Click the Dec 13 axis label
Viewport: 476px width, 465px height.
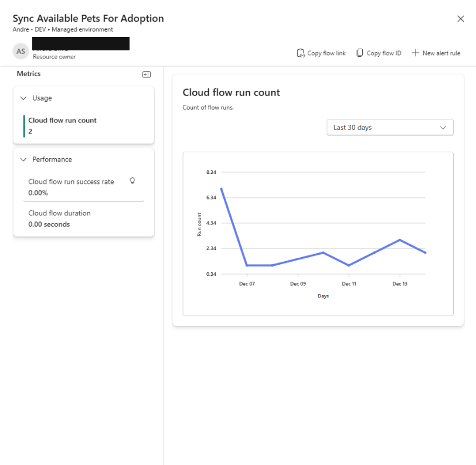[x=400, y=283]
